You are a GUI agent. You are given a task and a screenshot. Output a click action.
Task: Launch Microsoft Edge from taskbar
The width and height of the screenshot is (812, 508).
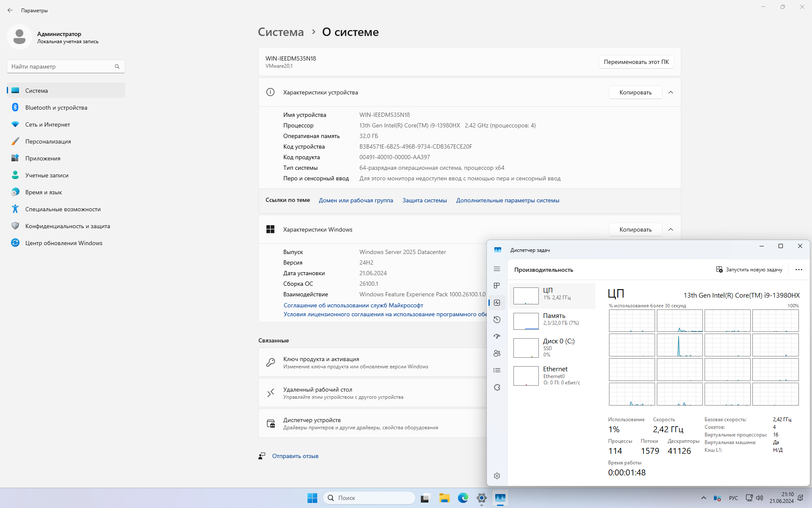[x=463, y=498]
